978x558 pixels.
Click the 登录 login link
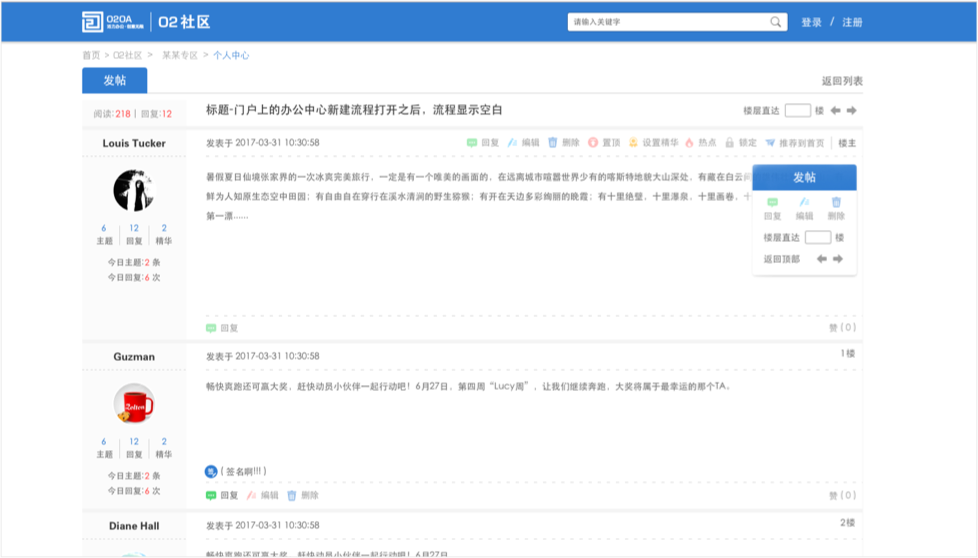811,22
